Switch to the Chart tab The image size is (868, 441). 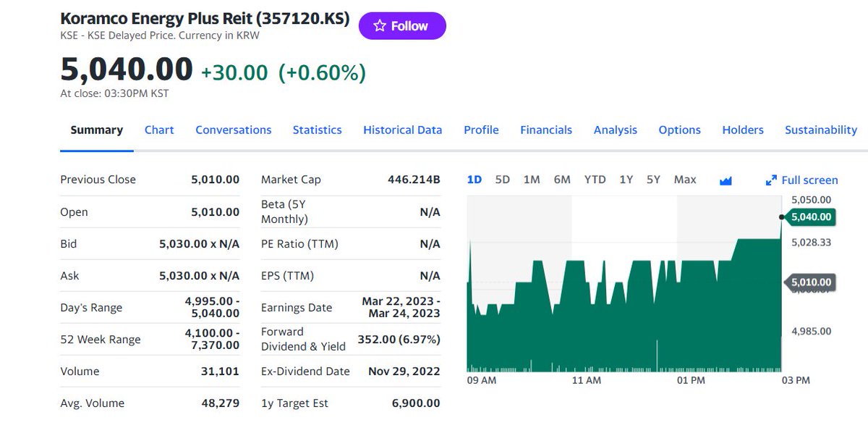[159, 130]
